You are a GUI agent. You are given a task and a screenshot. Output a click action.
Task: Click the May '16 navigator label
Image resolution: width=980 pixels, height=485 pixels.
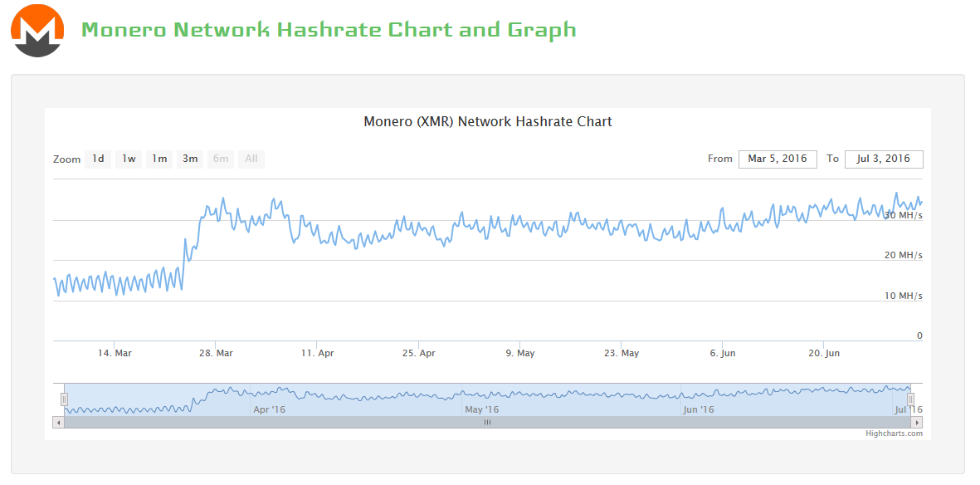coord(482,410)
